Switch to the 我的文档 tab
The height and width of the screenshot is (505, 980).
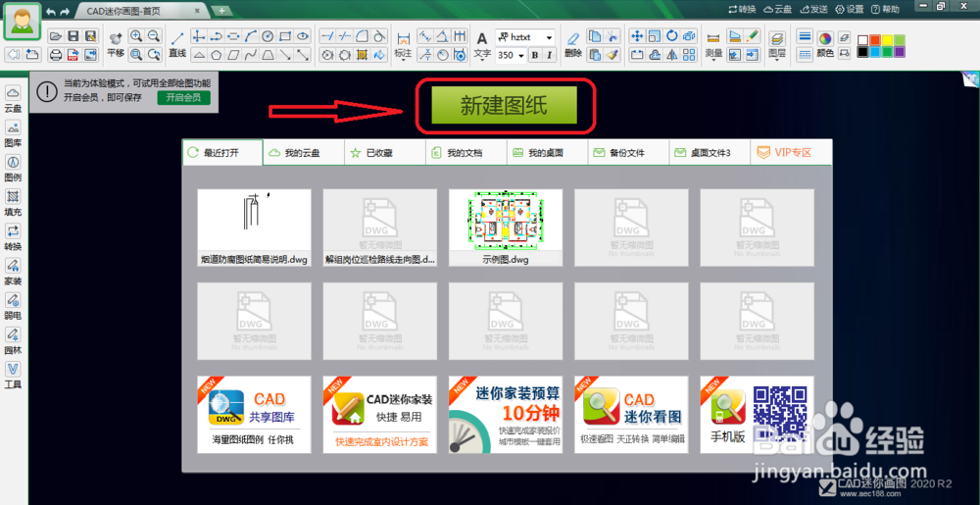466,153
